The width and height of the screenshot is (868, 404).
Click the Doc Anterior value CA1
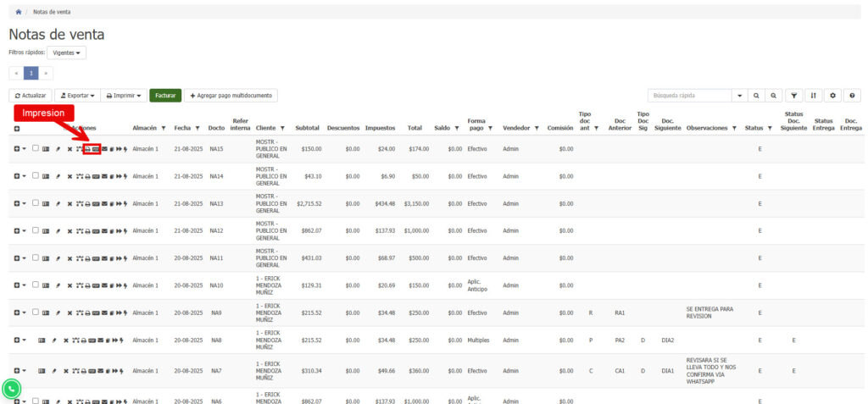click(x=620, y=371)
